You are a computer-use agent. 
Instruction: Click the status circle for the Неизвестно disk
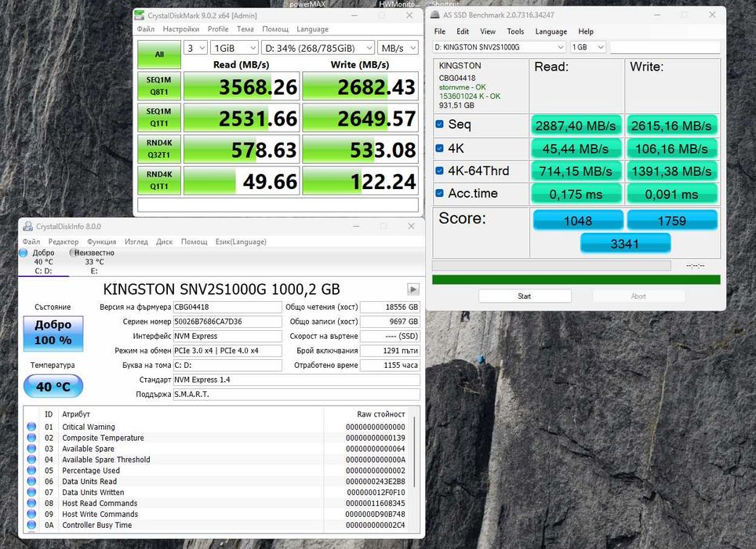click(73, 253)
